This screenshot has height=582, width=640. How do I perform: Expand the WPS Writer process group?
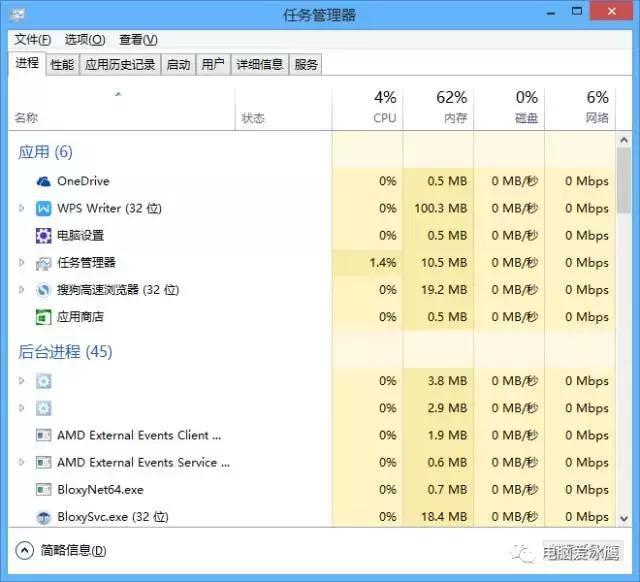pos(22,209)
